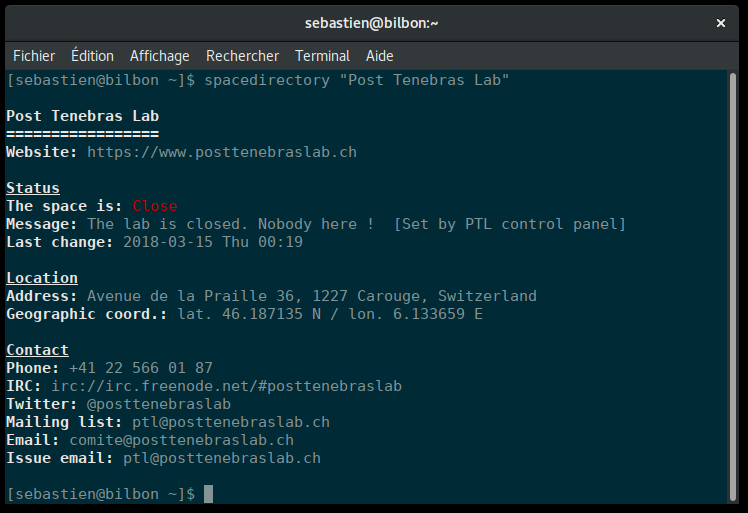
Task: Click the red Close status text
Action: click(x=155, y=206)
